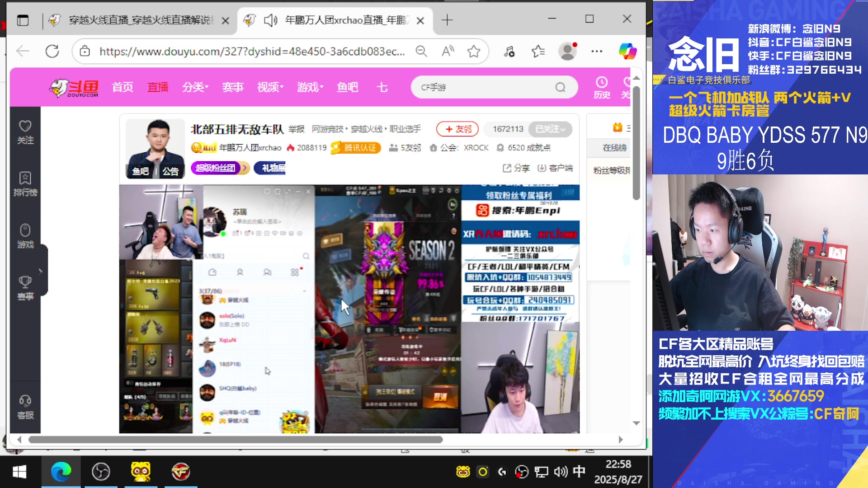Viewport: 868px width, 488px height.
Task: Launch Copilot from the toolbar
Action: [627, 51]
